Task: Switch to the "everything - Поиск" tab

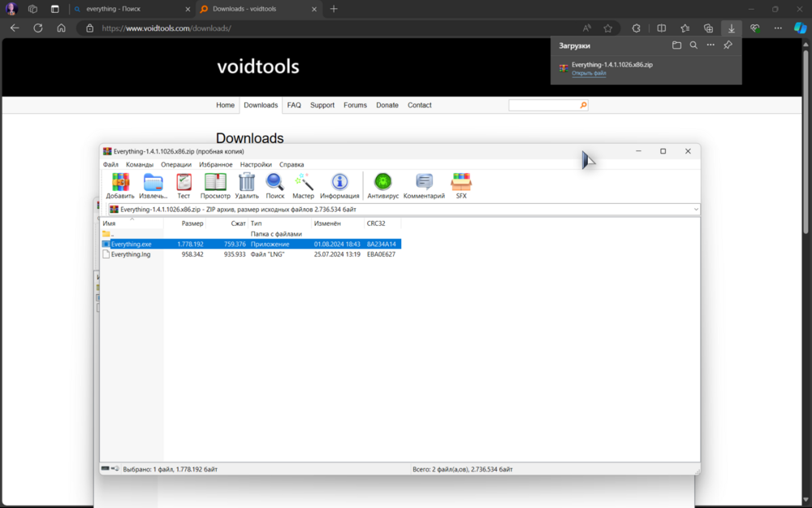Action: pos(132,9)
